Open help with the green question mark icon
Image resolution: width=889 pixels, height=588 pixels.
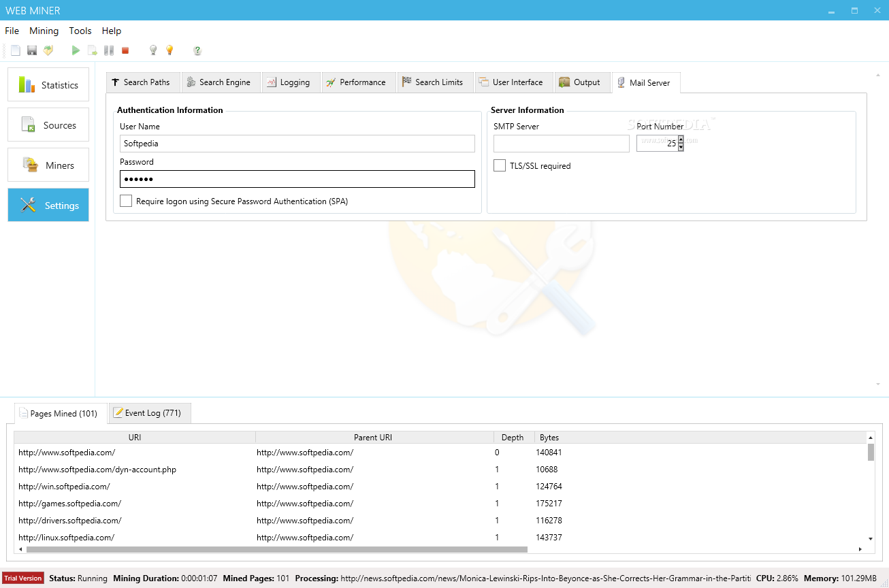197,50
